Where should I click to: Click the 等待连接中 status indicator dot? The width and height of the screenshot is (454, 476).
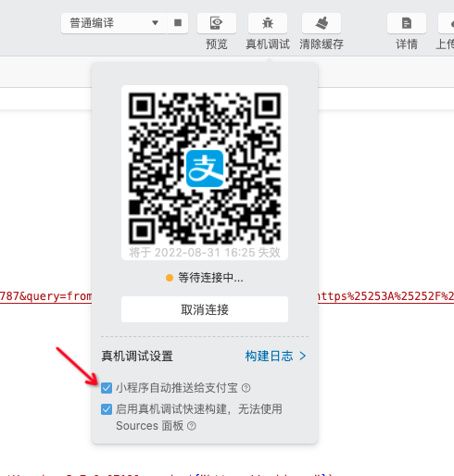(x=170, y=278)
